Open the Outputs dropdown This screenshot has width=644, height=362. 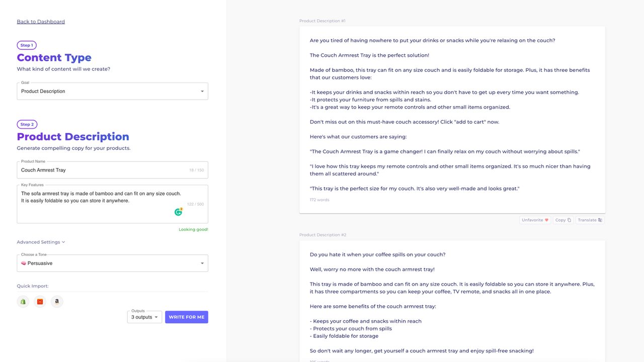tap(144, 317)
